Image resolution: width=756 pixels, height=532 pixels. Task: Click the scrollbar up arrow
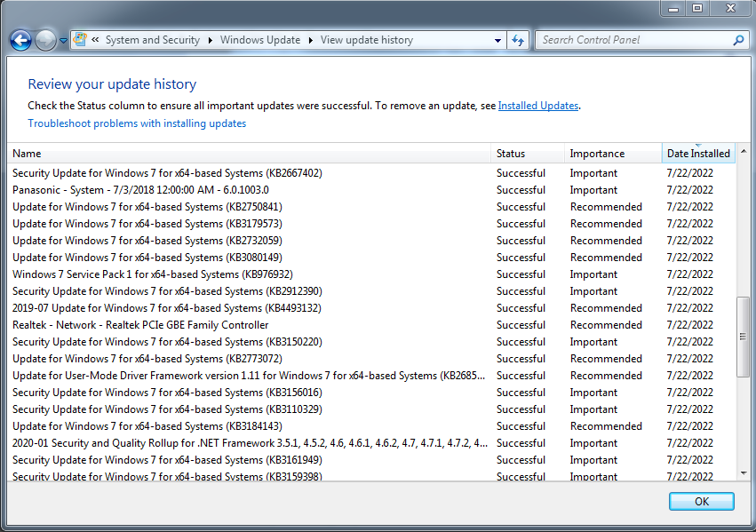point(743,151)
